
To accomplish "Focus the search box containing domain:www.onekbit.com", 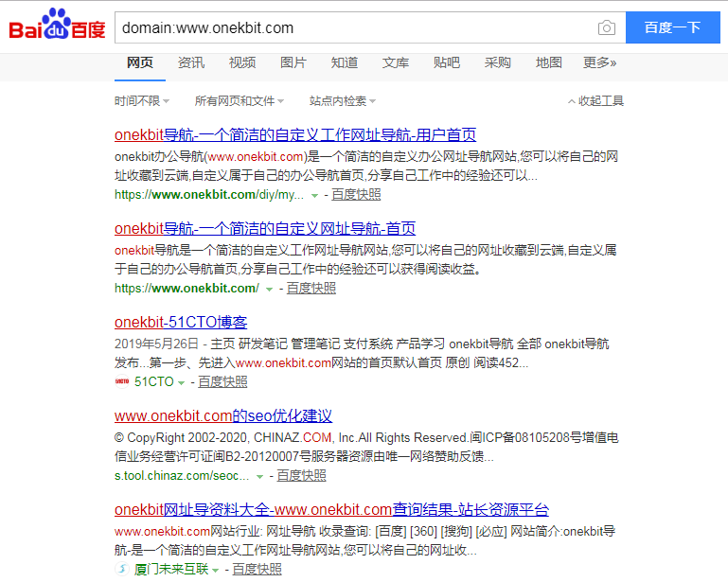I will tap(370, 27).
